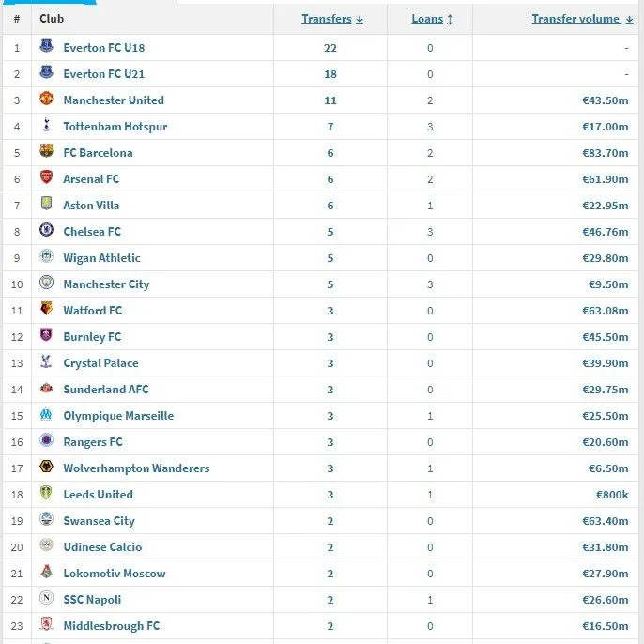Image resolution: width=644 pixels, height=644 pixels.
Task: Click the SSC Napoli crest icon
Action: 47,599
